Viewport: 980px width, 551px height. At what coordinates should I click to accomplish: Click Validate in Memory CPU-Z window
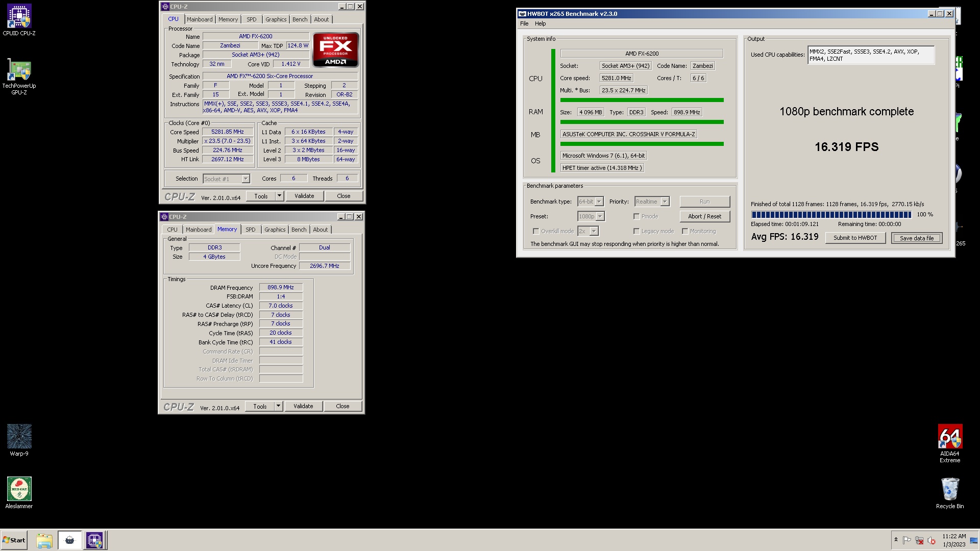(303, 406)
